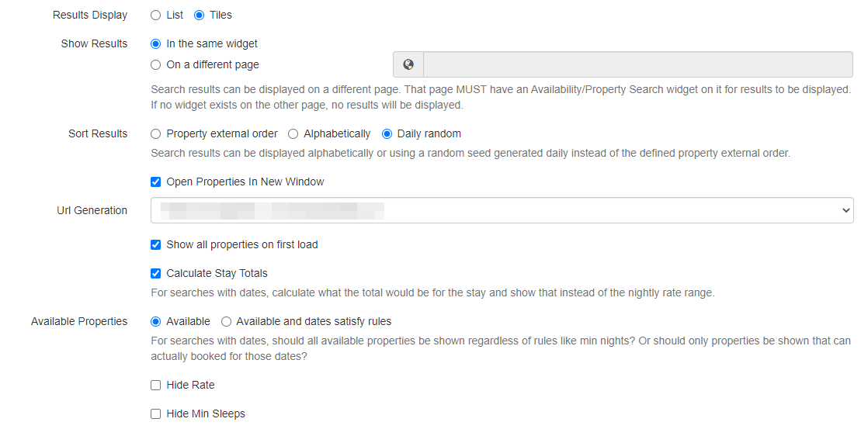Click the Calculate Stay Totals label text
This screenshot has width=868, height=429.
[217, 273]
